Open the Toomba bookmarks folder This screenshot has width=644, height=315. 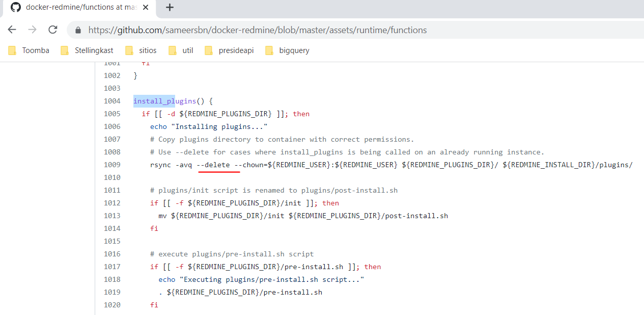click(x=36, y=50)
